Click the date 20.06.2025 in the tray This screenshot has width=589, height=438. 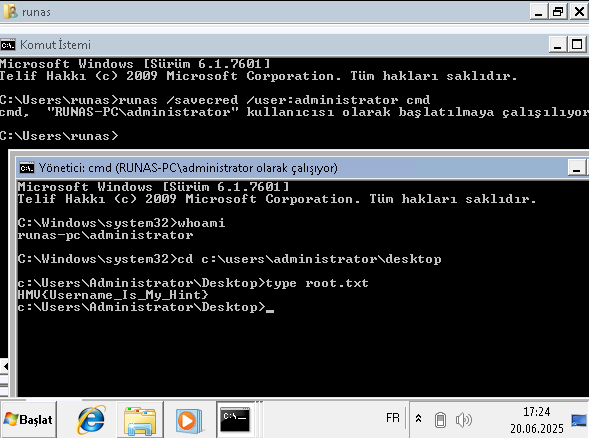pyautogui.click(x=537, y=428)
